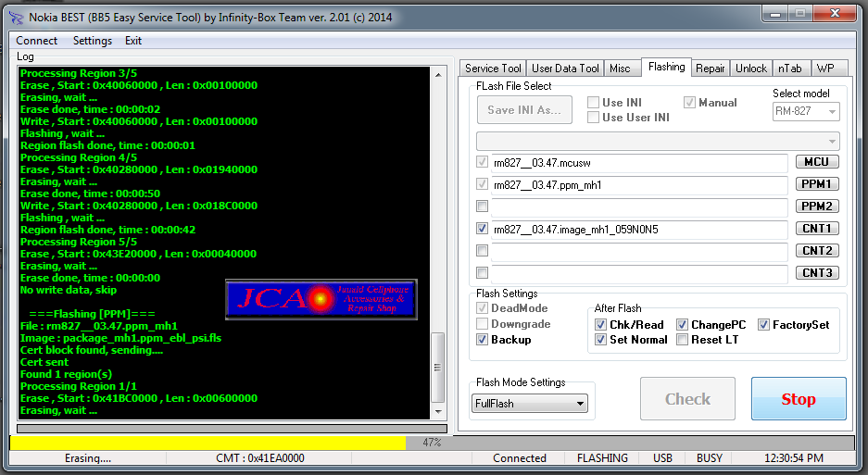
Task: Toggle the Chk/Read checkbox
Action: (600, 325)
